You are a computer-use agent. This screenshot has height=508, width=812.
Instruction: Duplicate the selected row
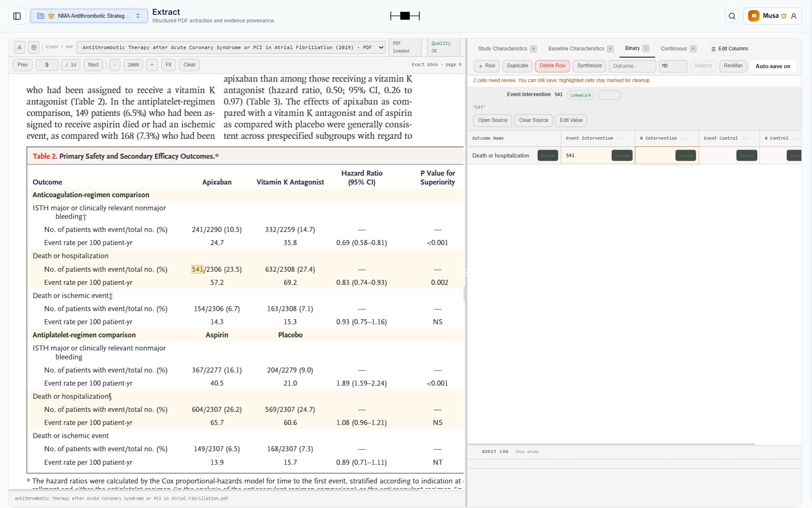[517, 66]
